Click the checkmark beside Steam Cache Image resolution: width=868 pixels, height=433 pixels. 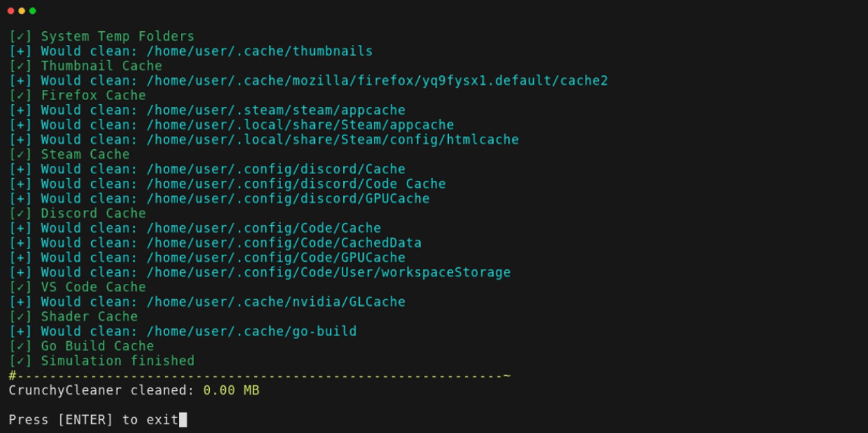click(20, 155)
